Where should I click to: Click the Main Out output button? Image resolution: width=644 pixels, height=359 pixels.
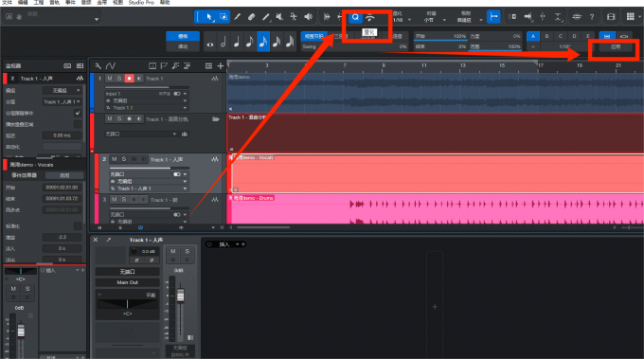tap(127, 282)
